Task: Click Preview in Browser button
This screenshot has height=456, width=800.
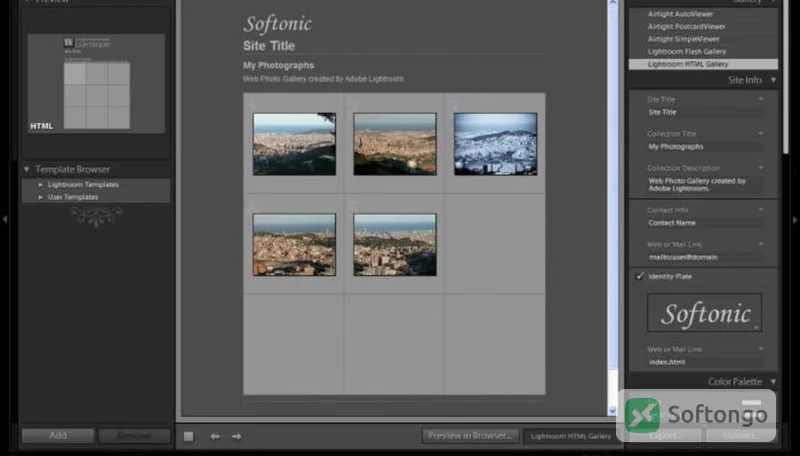Action: pyautogui.click(x=470, y=436)
